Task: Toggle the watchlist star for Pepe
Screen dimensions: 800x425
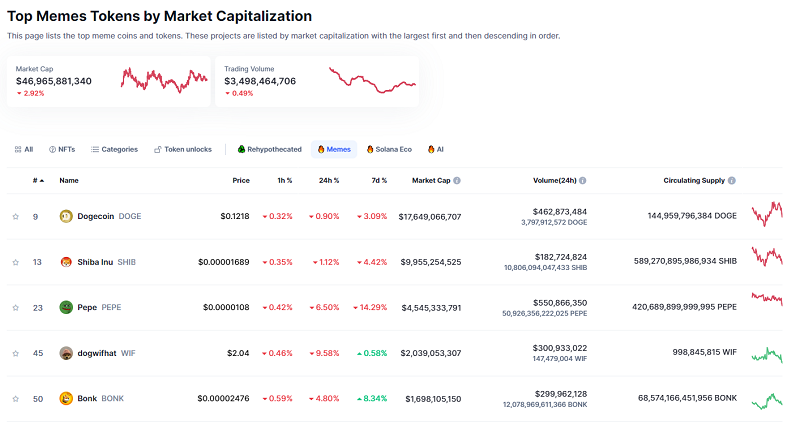Action: click(x=15, y=307)
